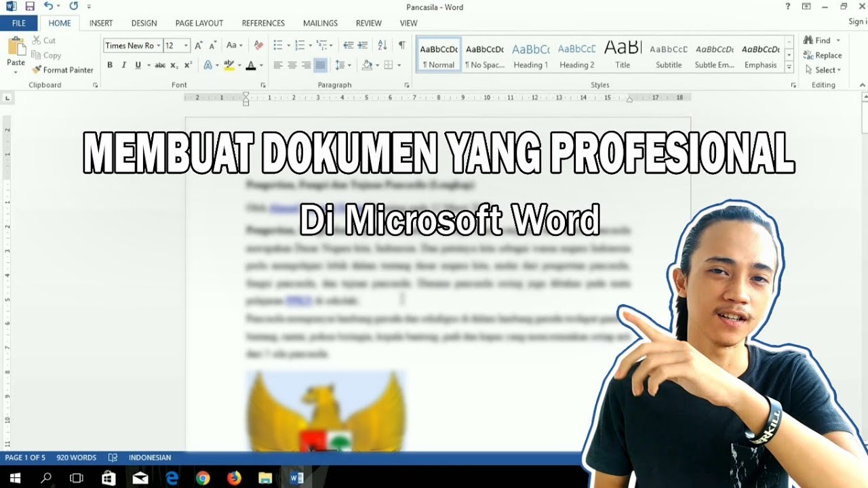Apply the No Spacing style

click(x=485, y=55)
